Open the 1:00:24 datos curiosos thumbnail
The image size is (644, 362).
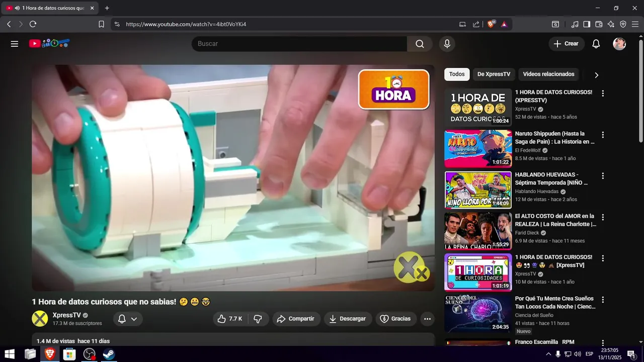coord(478,107)
